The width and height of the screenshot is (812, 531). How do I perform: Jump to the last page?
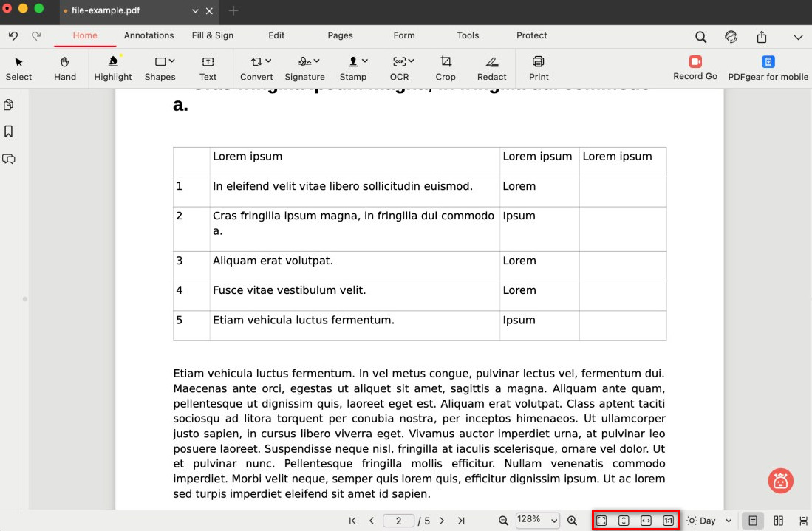[x=461, y=521]
